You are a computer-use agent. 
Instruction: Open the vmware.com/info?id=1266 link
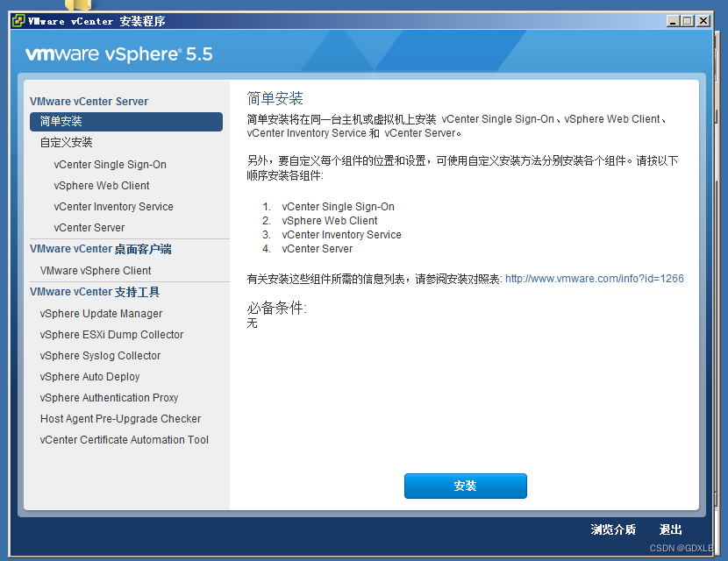tap(595, 279)
